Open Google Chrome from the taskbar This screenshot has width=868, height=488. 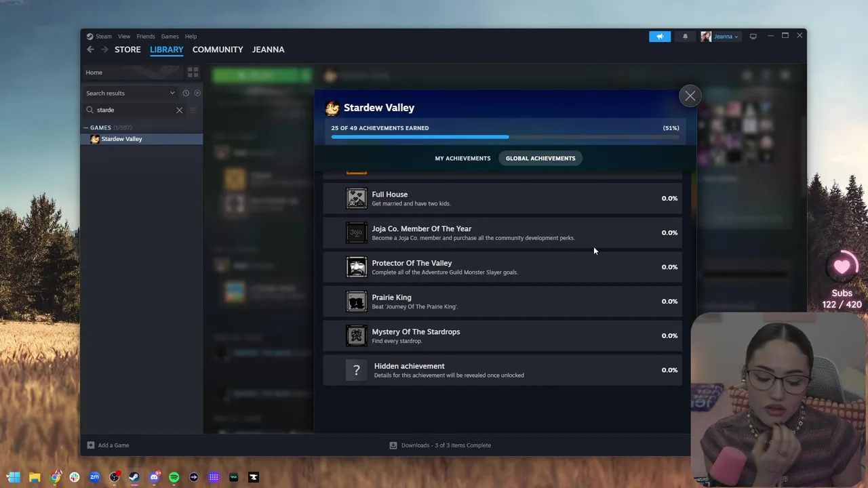coord(55,477)
